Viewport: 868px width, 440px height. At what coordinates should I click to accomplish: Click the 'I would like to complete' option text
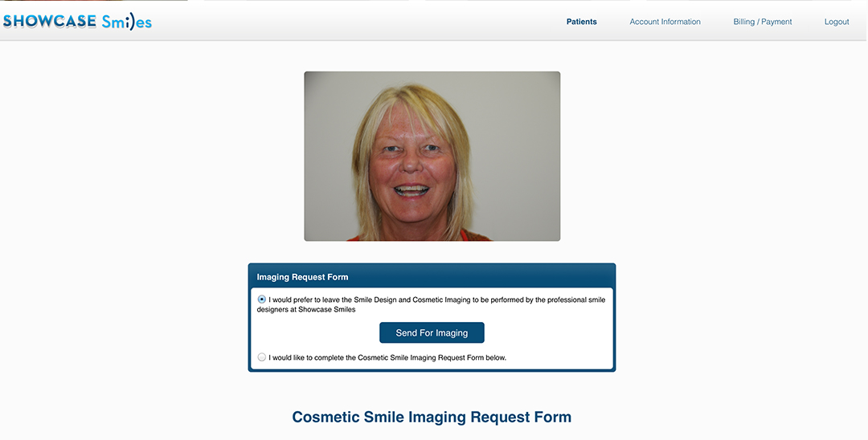(312, 357)
